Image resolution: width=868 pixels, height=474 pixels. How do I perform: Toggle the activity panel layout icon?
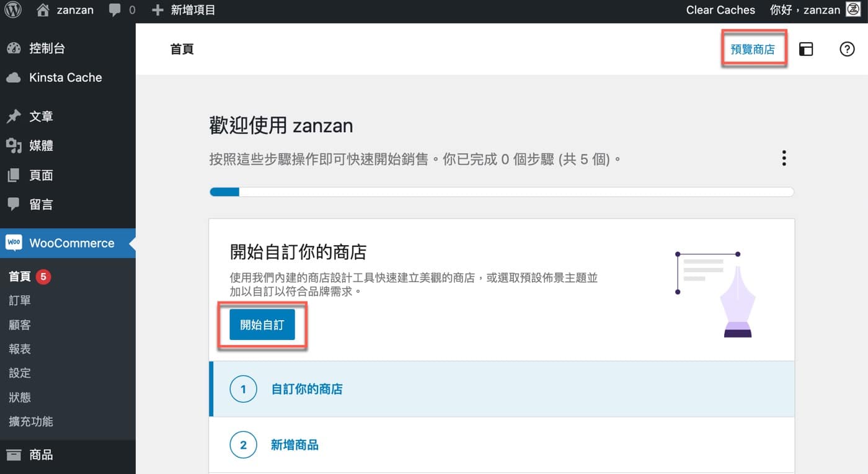(x=806, y=49)
